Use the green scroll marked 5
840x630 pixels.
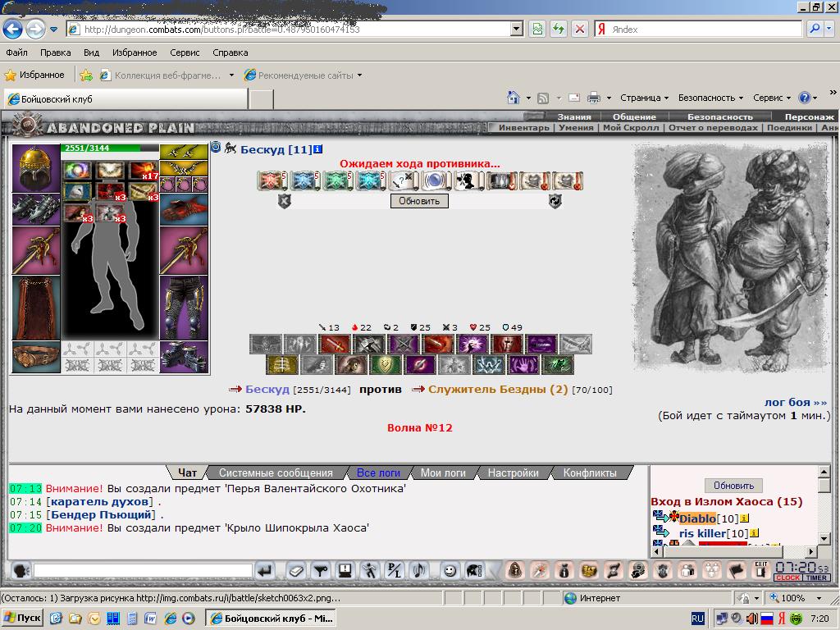[x=337, y=181]
